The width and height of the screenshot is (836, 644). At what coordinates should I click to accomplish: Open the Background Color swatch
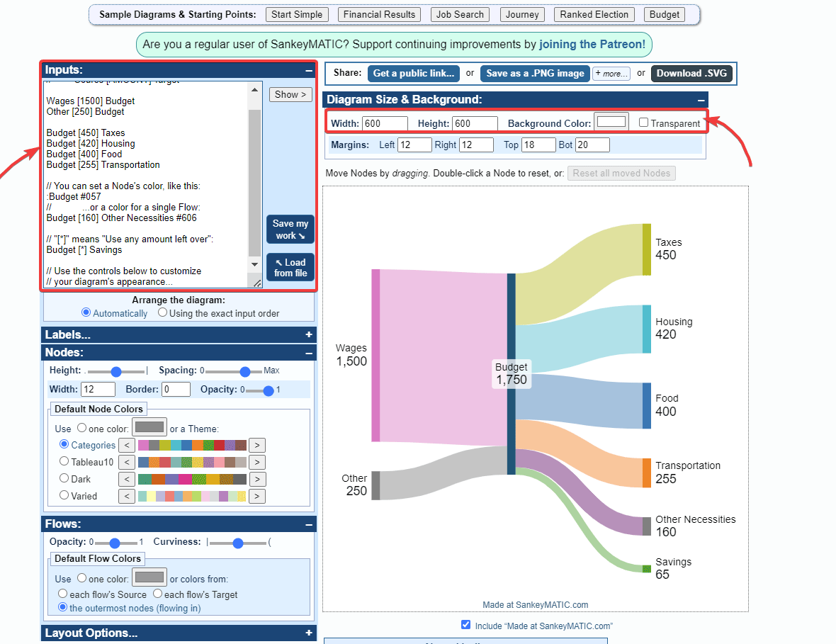tap(611, 122)
